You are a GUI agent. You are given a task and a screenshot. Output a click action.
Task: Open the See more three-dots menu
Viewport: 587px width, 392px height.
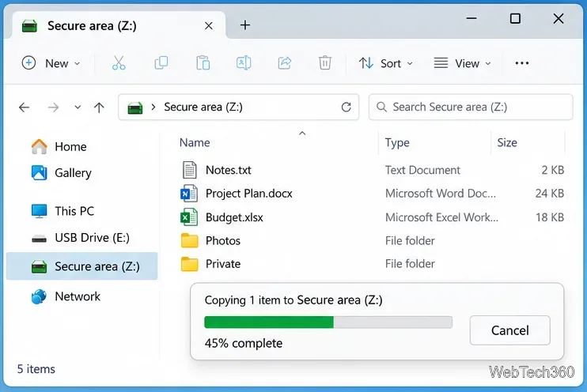point(522,63)
